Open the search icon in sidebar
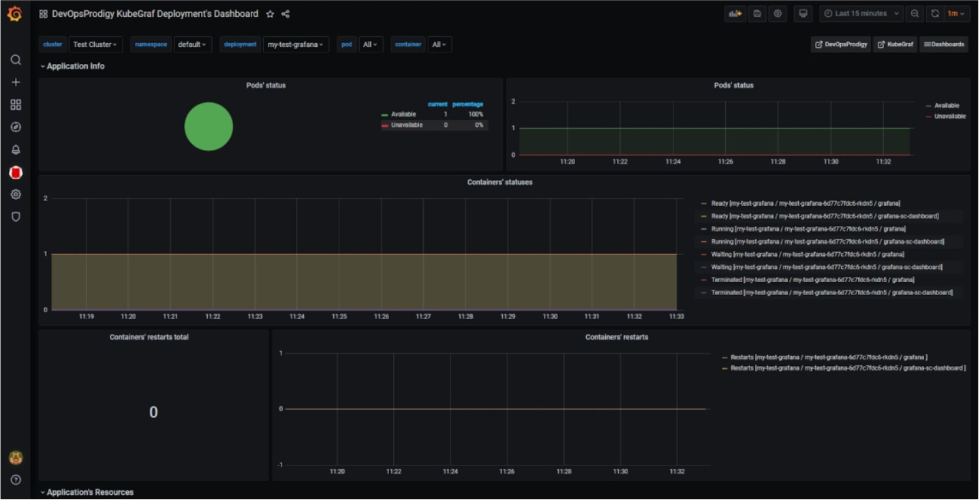980x503 pixels. tap(16, 60)
